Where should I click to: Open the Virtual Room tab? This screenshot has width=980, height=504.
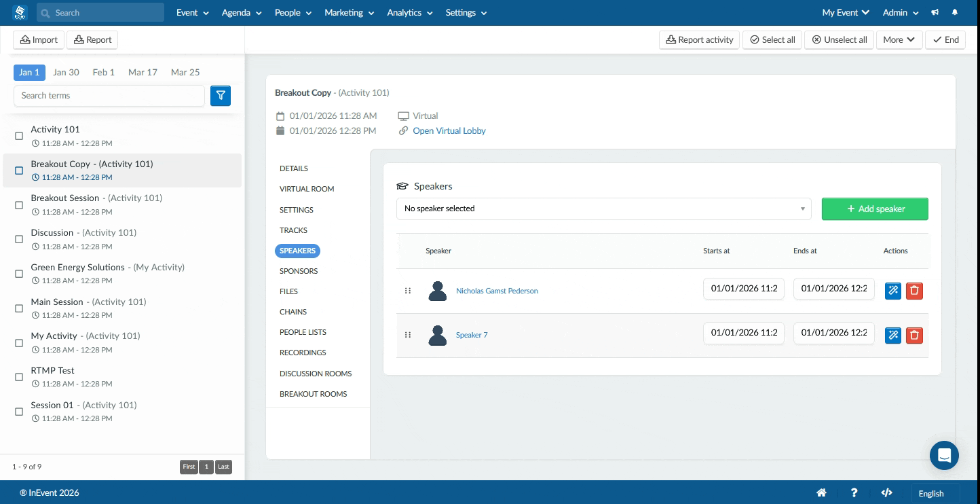(x=307, y=189)
